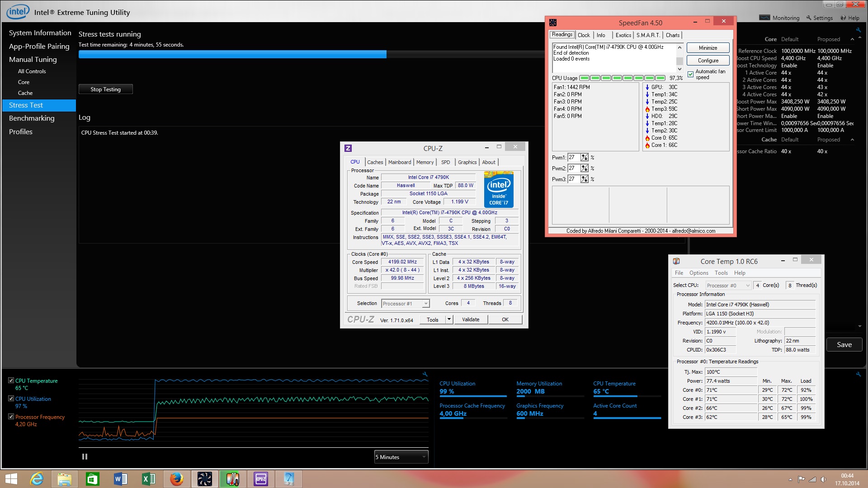Click the Settings wrench icon in XTU header
The width and height of the screenshot is (868, 488).
click(809, 18)
